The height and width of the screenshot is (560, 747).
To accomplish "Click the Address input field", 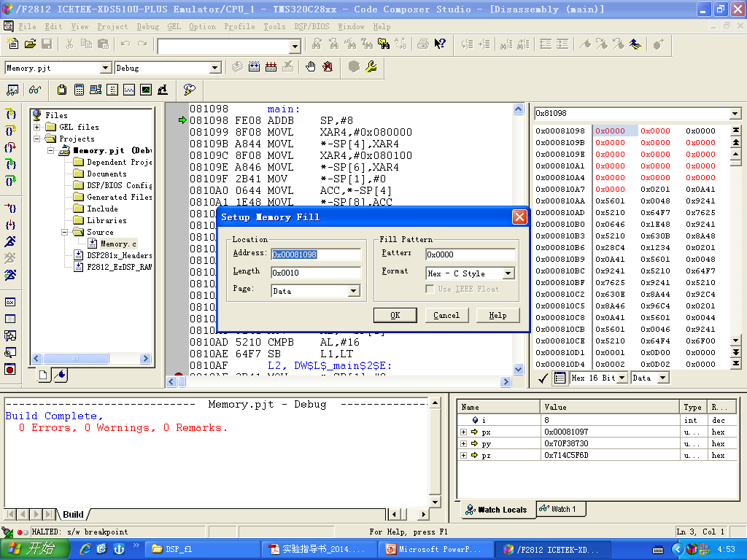I will coord(316,254).
